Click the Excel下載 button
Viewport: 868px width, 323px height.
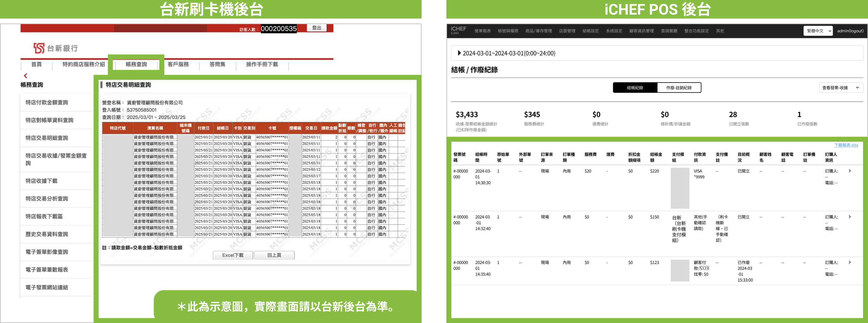(x=232, y=255)
